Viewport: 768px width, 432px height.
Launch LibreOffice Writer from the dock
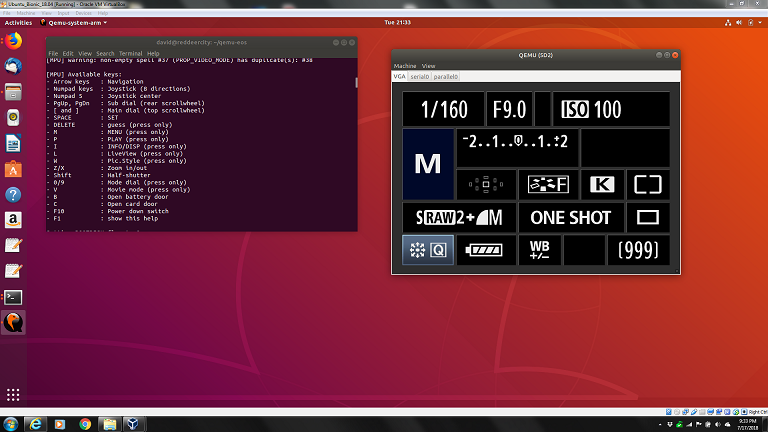click(13, 144)
